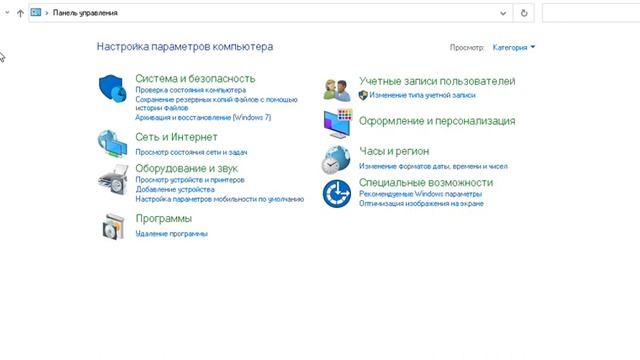The width and height of the screenshot is (640, 360).
Task: Open recent locations chevron beside up arrow
Action: (x=7, y=13)
